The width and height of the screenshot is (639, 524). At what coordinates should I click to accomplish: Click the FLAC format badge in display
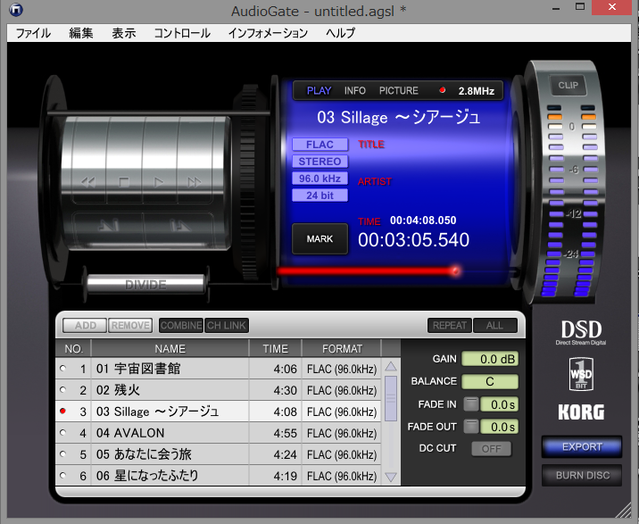320,144
